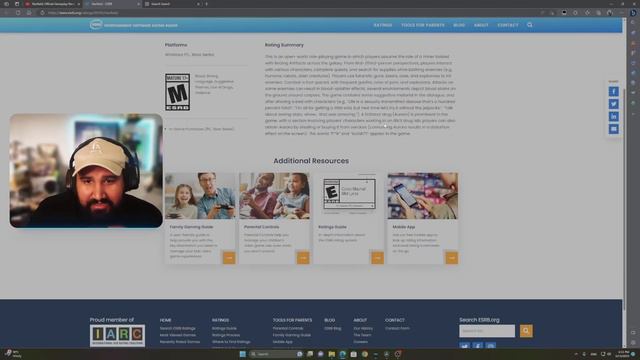640x360 pixels.
Task: Click the search magnifier in the site header
Action: 529,25
